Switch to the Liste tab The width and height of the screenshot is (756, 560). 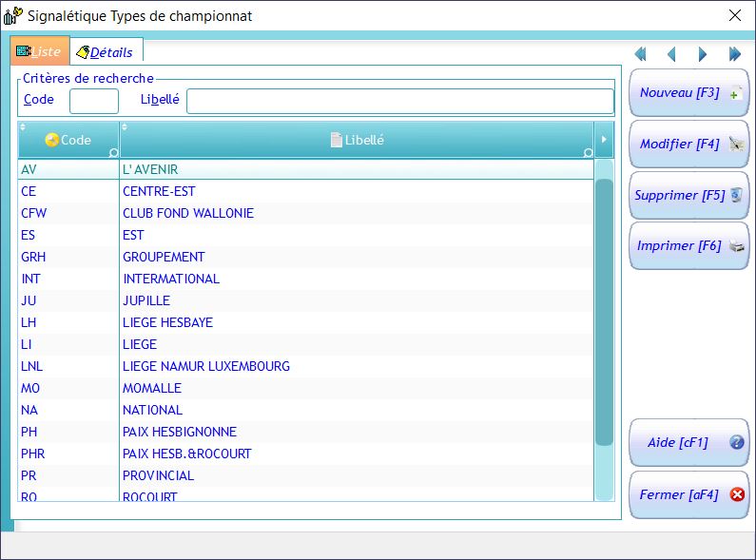point(40,51)
